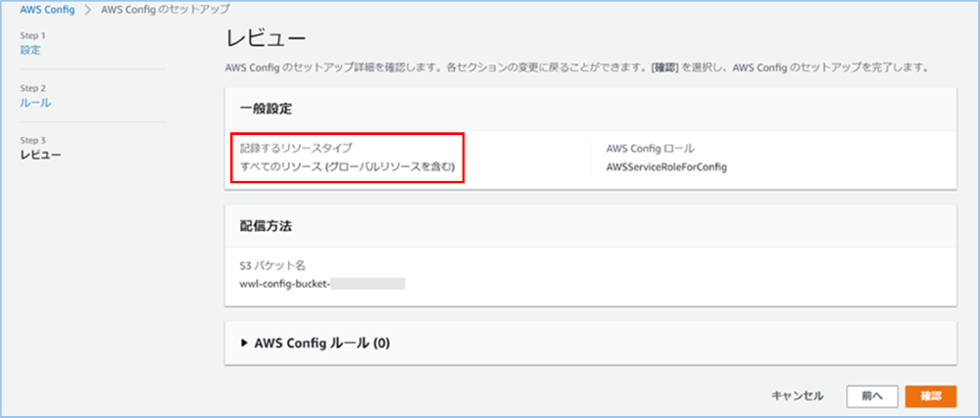
Task: Click the S3 バケット名 label
Action: pos(274,266)
